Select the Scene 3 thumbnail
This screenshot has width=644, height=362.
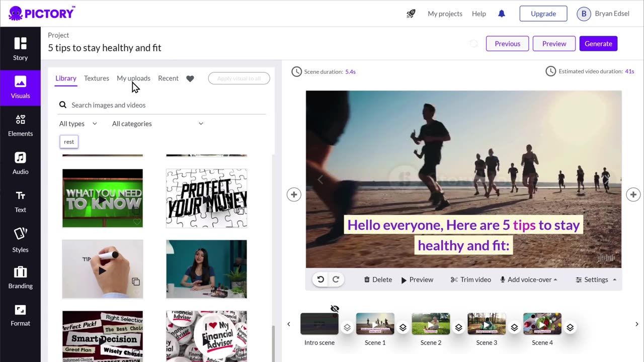pyautogui.click(x=487, y=324)
